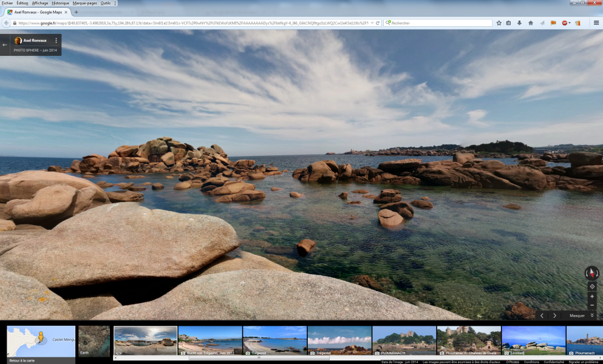
Task: Click the home icon in the toolbar
Action: pos(531,23)
